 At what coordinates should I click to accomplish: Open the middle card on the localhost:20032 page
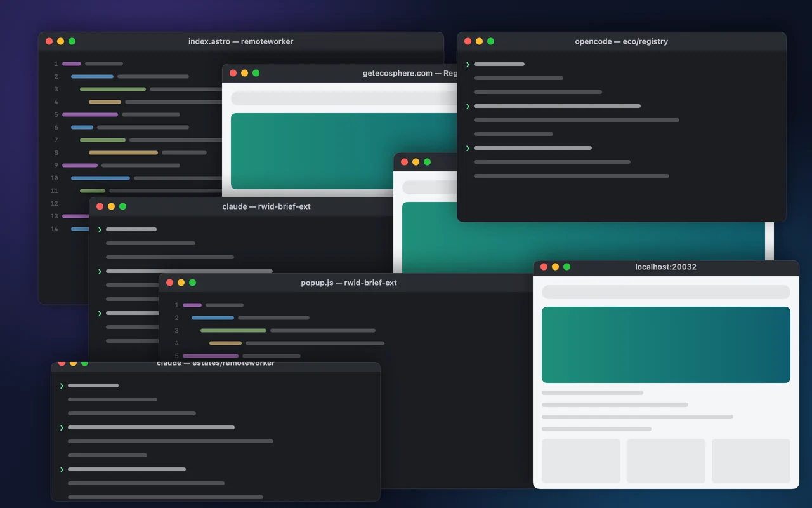click(x=666, y=461)
